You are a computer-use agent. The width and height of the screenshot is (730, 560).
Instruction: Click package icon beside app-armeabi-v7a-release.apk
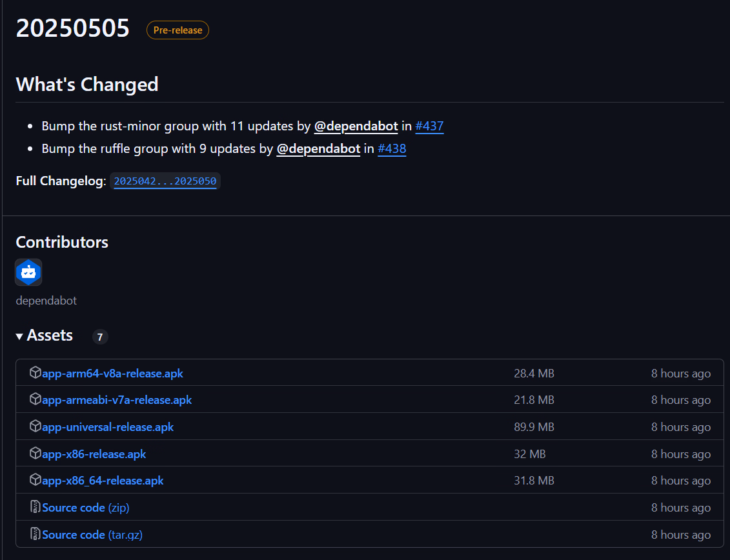point(35,400)
